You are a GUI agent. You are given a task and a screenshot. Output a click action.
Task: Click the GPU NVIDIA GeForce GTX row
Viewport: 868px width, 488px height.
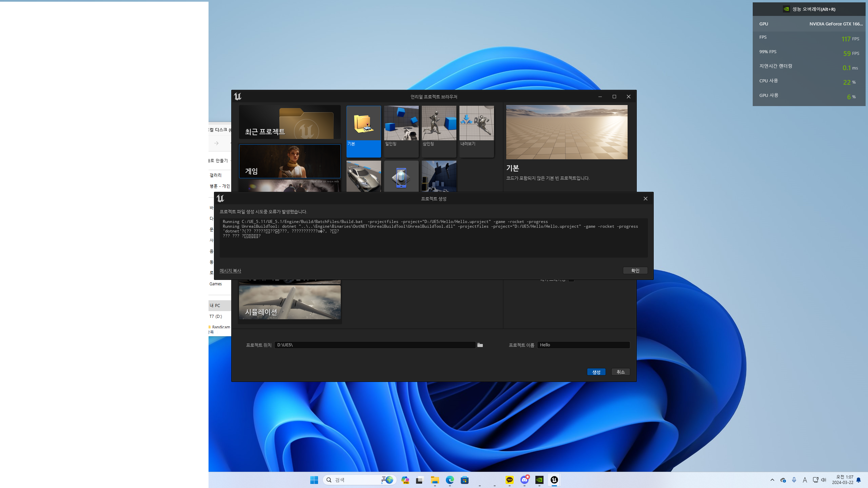point(809,24)
